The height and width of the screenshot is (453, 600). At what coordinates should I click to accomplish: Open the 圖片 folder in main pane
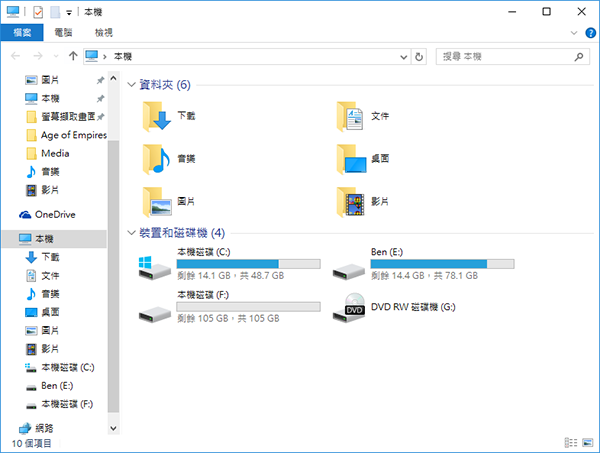pos(169,202)
